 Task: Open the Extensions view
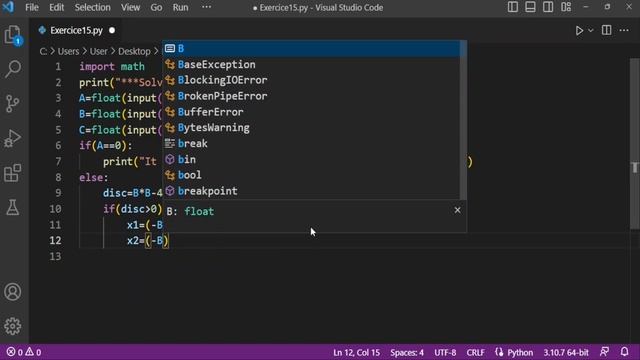[x=13, y=173]
